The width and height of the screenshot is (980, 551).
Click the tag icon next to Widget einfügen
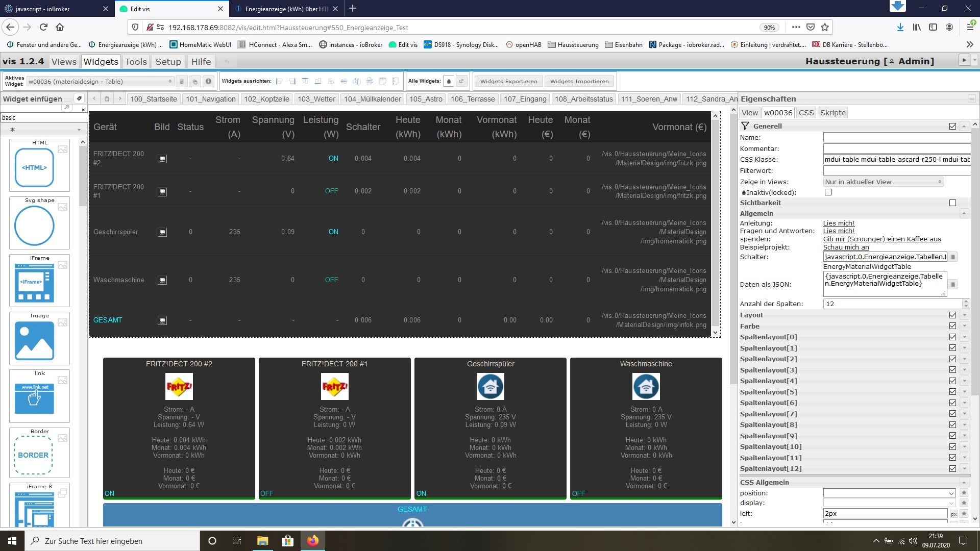pos(79,98)
